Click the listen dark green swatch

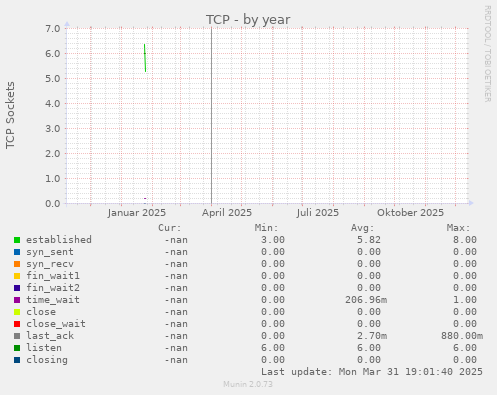coord(17,348)
